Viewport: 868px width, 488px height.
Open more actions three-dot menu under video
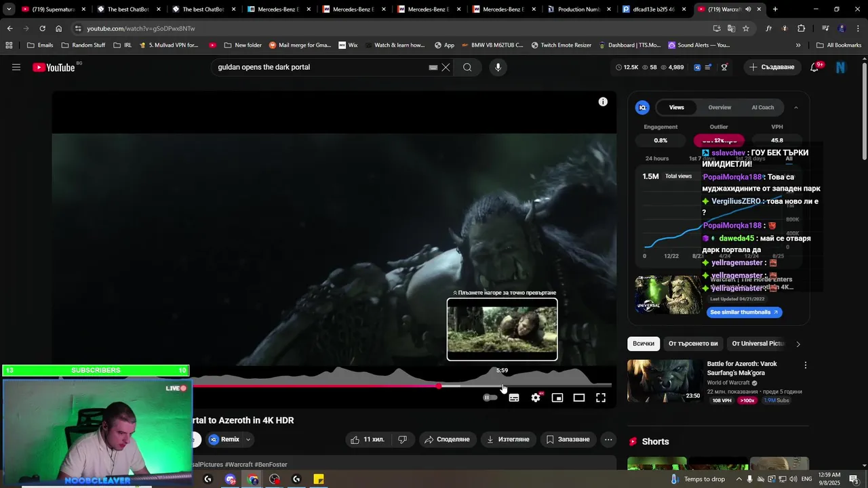[x=608, y=439]
